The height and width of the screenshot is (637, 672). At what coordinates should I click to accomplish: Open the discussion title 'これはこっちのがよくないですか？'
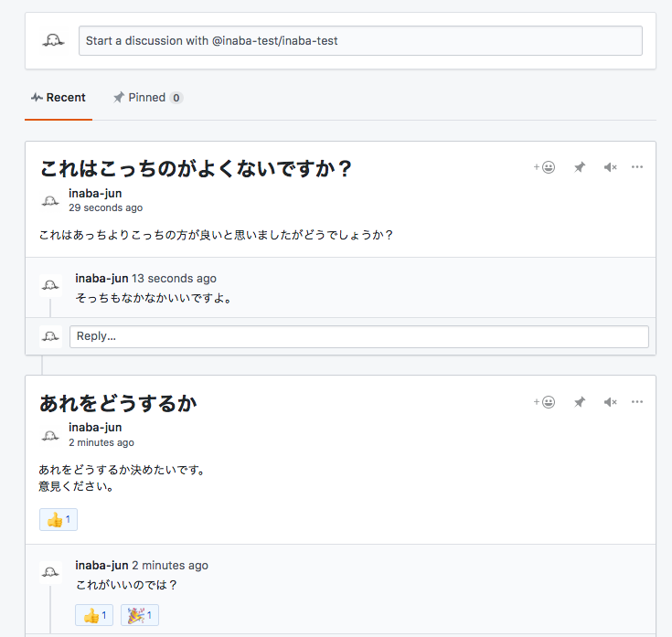196,169
